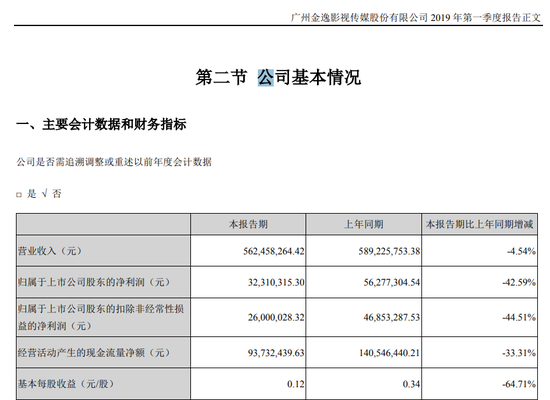Click the net profit value 32,310,315.30

(276, 282)
